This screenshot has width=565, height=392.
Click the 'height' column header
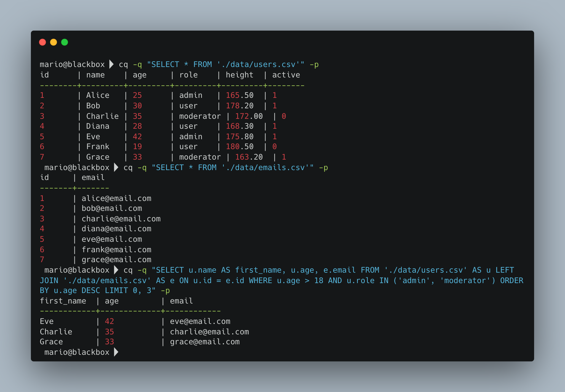click(x=239, y=75)
